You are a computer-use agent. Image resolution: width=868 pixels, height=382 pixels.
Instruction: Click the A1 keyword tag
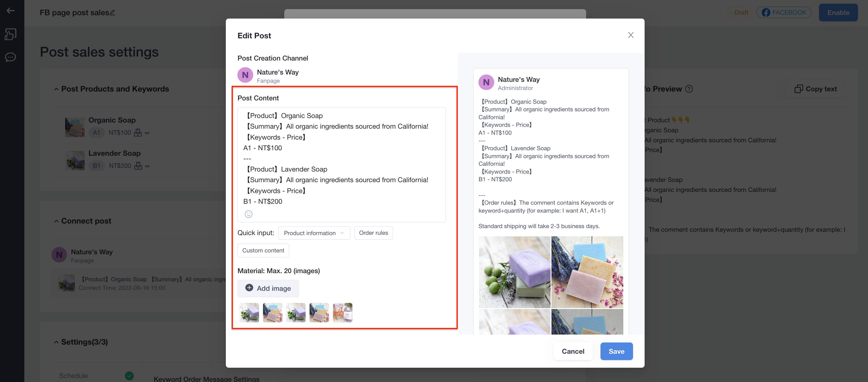click(96, 132)
